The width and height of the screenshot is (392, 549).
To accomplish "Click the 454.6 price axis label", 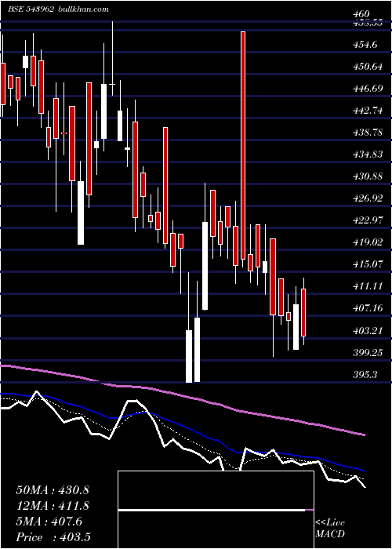I will coord(365,45).
